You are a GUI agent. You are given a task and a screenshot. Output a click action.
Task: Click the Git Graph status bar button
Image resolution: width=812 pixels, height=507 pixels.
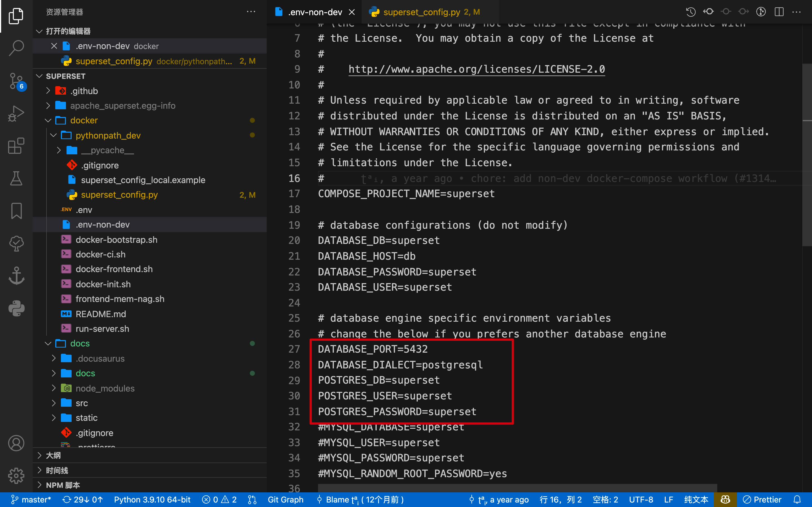pyautogui.click(x=285, y=500)
